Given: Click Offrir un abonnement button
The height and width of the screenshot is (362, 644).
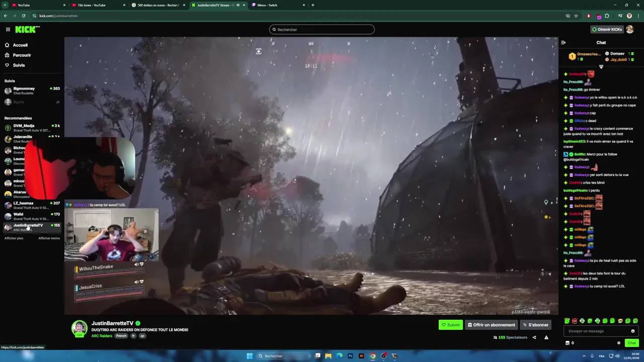Looking at the screenshot, I should coord(491,325).
